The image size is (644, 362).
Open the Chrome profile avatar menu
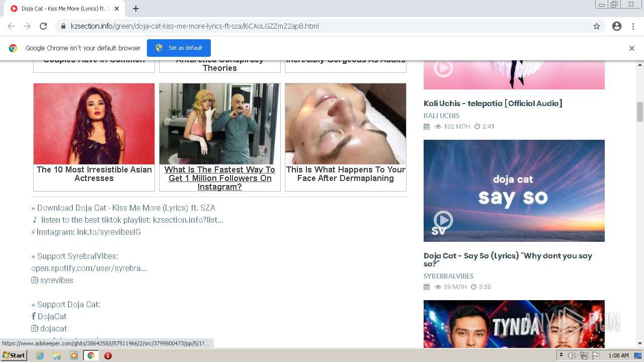coord(617,26)
